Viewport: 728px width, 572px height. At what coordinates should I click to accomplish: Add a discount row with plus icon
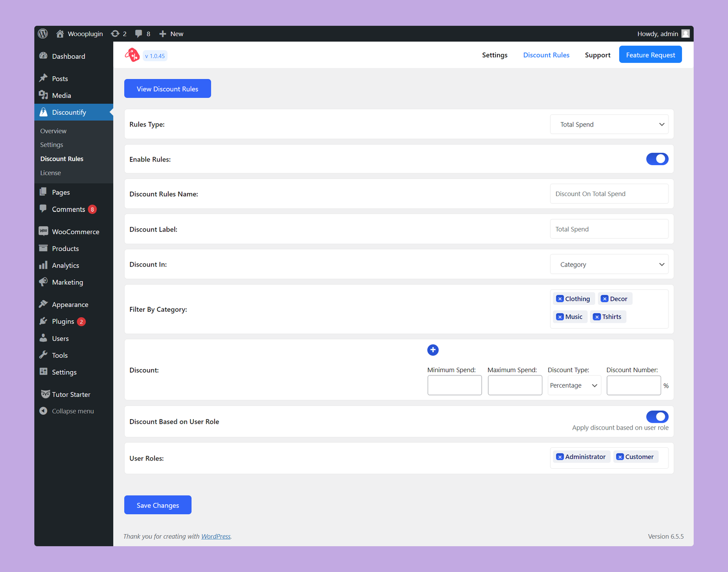[433, 350]
